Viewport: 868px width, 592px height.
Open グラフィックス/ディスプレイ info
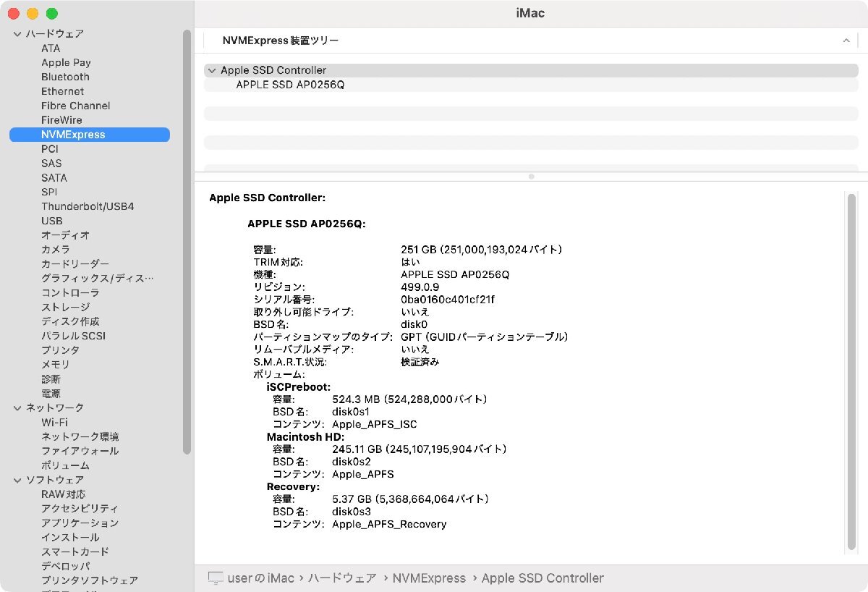98,279
